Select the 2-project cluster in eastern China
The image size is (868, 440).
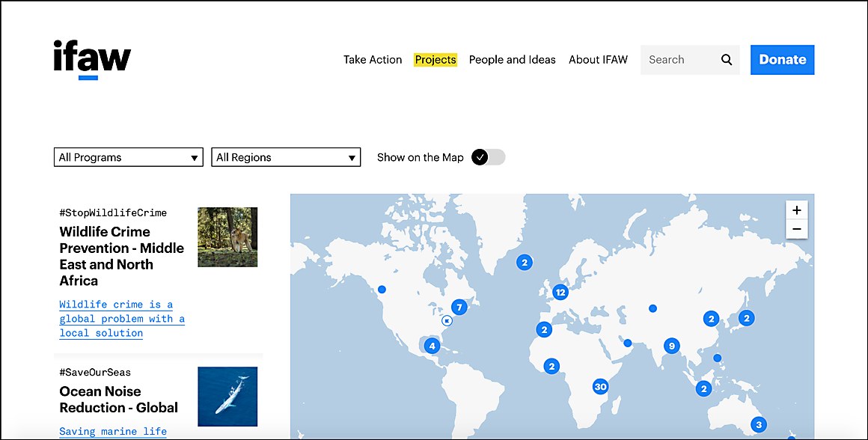pyautogui.click(x=712, y=319)
